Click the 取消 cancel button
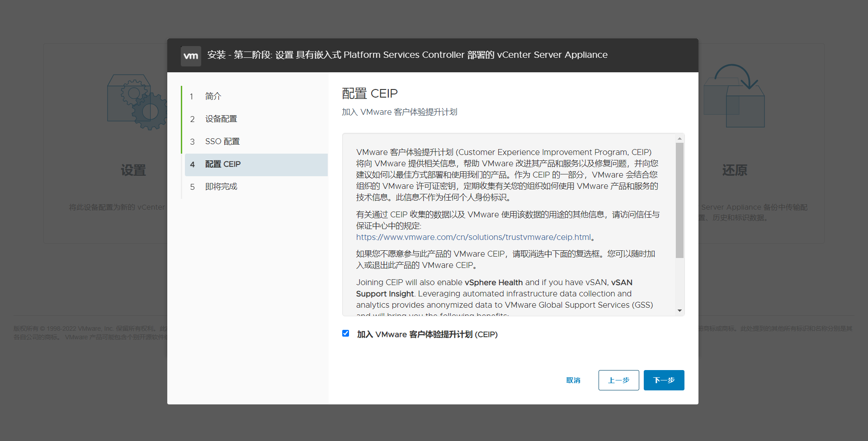Image resolution: width=868 pixels, height=441 pixels. pyautogui.click(x=573, y=380)
